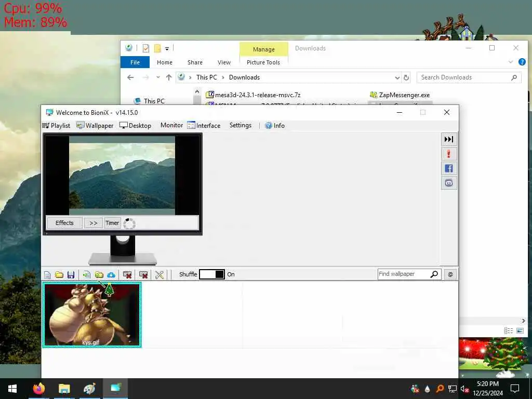Click the new folder icon in Explorer title bar

point(157,48)
